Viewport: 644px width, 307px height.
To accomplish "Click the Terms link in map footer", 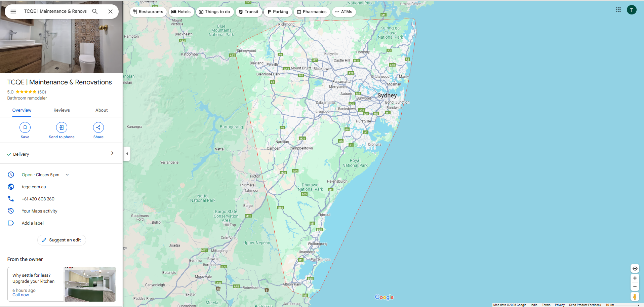I will pyautogui.click(x=546, y=305).
